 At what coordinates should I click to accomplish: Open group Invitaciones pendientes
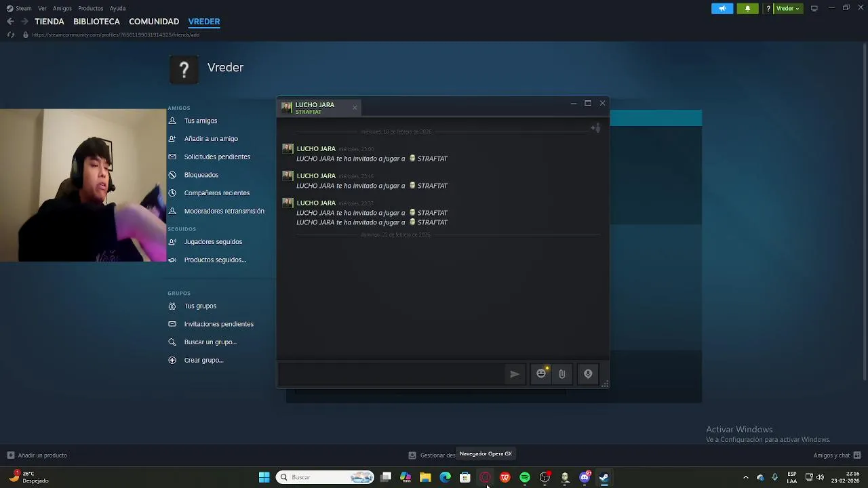click(219, 324)
